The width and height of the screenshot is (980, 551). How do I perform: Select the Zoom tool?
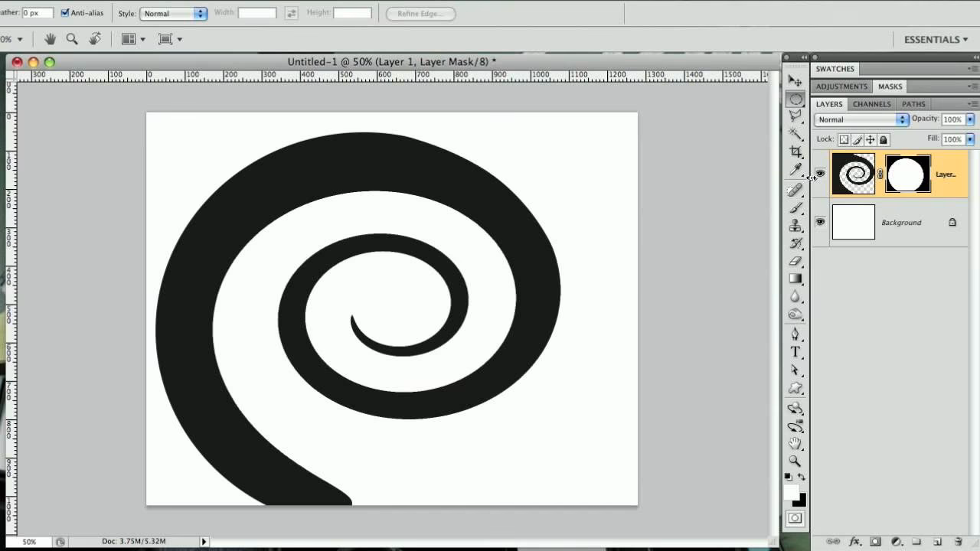[x=795, y=461]
